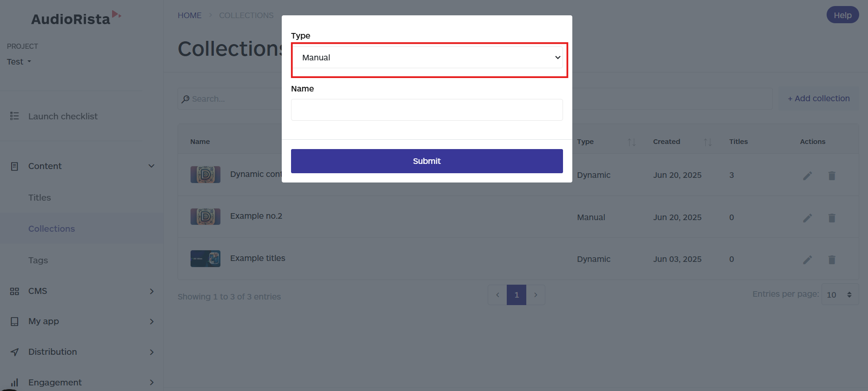Select the Launch checklist sidebar icon
Viewport: 868px width, 391px height.
click(14, 116)
